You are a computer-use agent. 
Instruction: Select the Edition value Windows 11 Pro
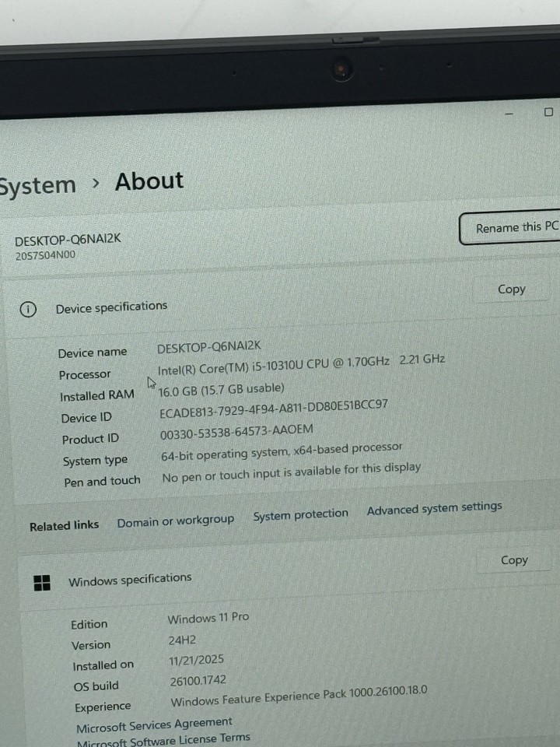point(208,618)
